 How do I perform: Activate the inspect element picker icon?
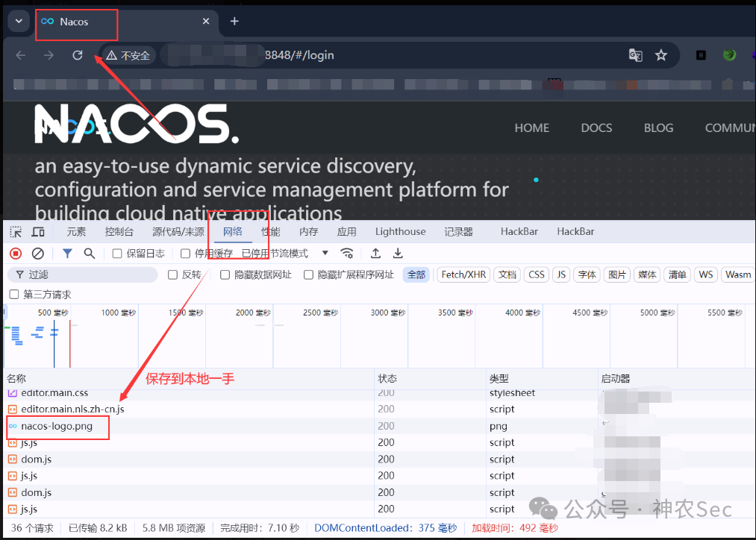pos(16,232)
